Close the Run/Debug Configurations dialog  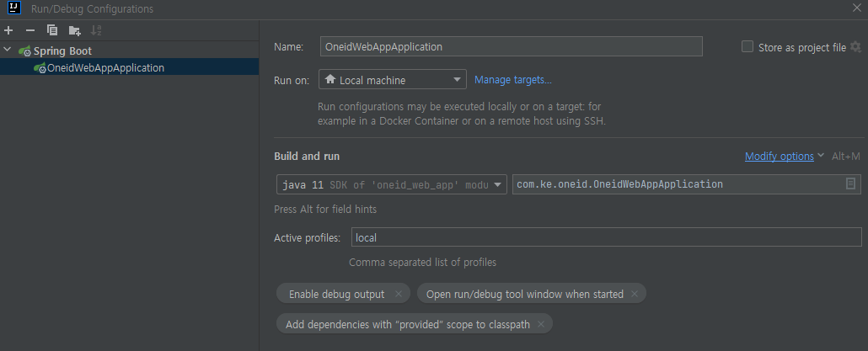856,8
